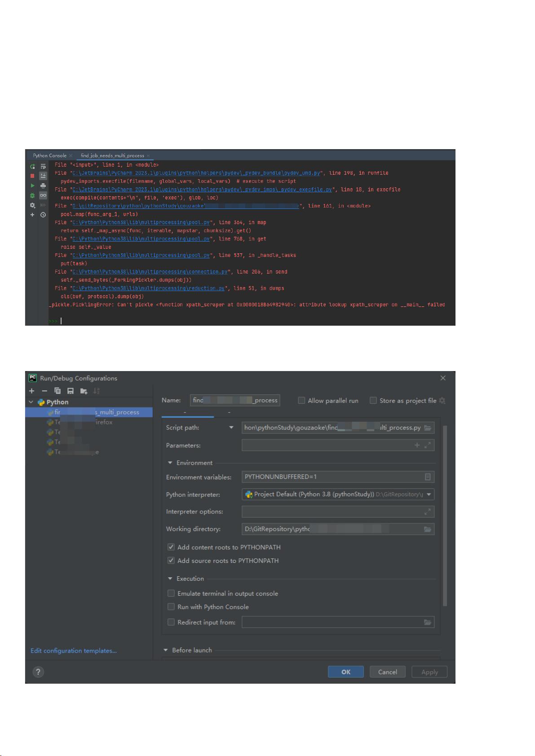Open Edit configuration templates link
The image size is (535, 756).
click(x=74, y=650)
